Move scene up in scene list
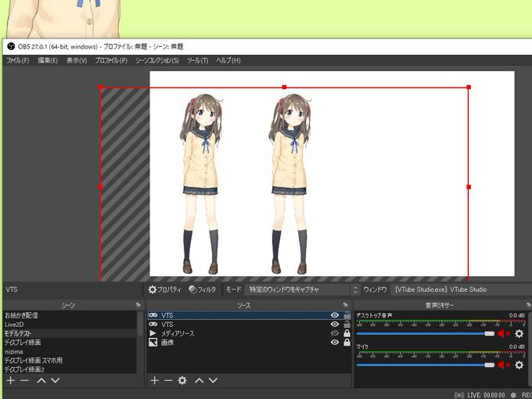Image resolution: width=532 pixels, height=399 pixels. (x=41, y=380)
